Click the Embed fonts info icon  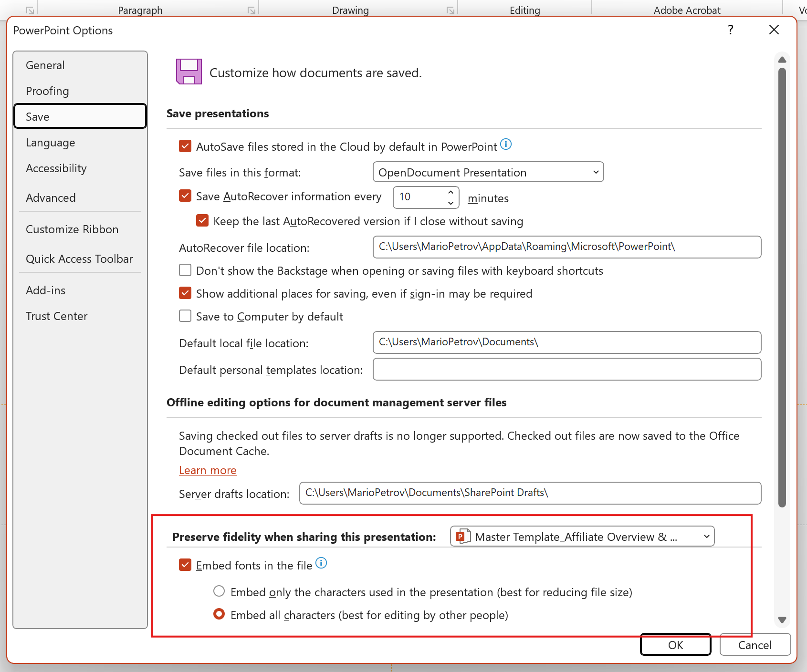click(322, 563)
